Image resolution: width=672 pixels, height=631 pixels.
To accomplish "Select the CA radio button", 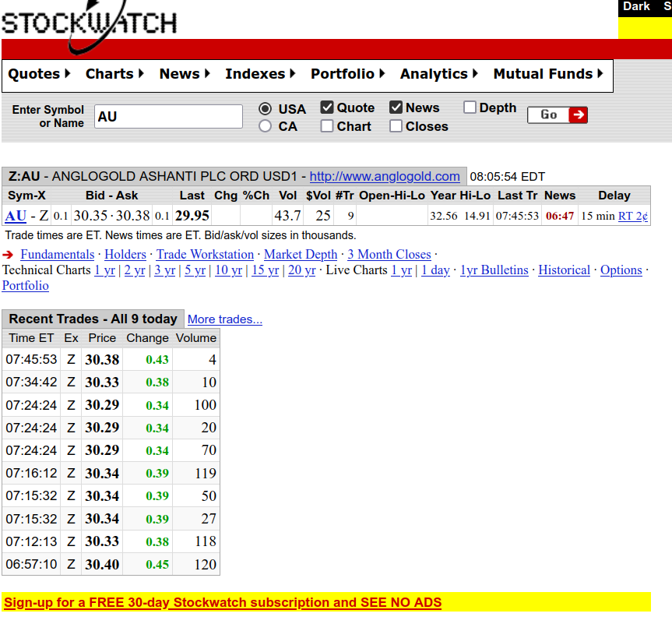I will click(266, 126).
